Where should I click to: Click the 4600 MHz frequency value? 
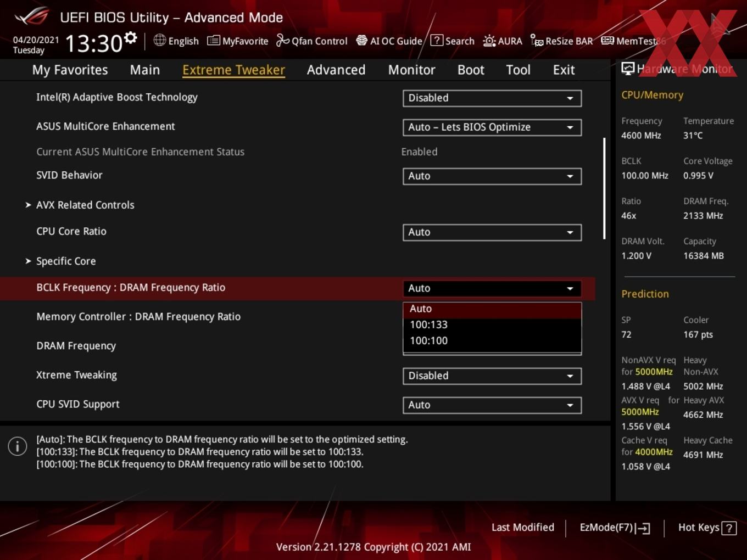pos(641,135)
